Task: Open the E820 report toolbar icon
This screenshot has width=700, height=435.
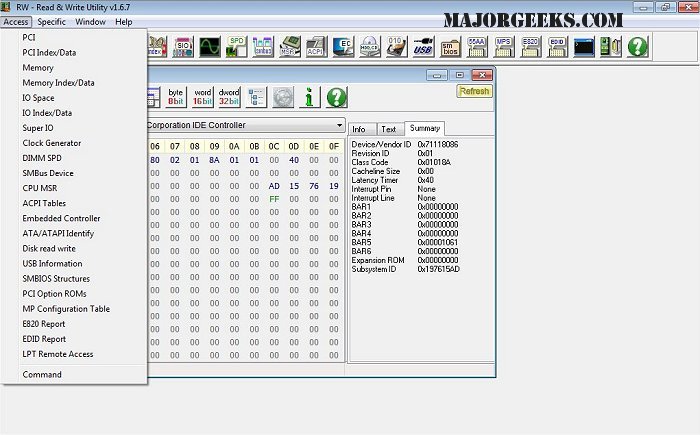Action: pos(530,46)
